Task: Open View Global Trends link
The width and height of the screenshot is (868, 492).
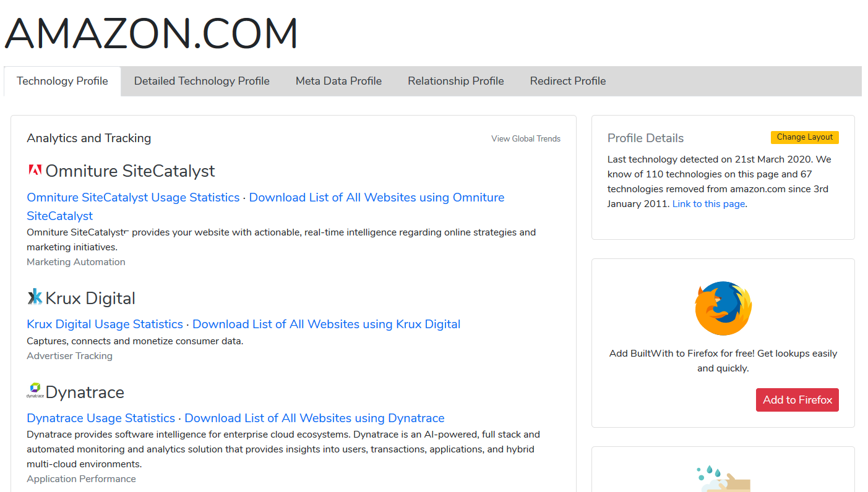Action: 526,138
